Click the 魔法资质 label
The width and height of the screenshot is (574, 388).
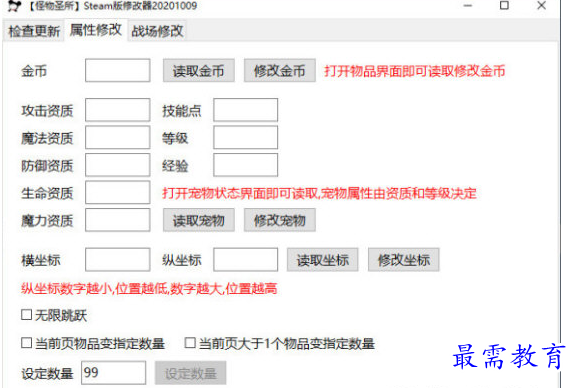pyautogui.click(x=47, y=138)
